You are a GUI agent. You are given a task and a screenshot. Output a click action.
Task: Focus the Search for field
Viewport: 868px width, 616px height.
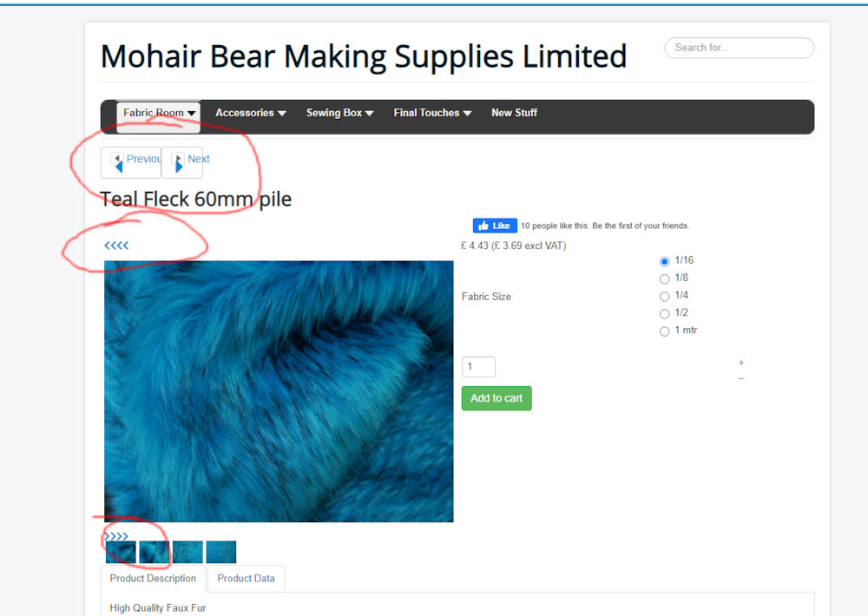739,48
